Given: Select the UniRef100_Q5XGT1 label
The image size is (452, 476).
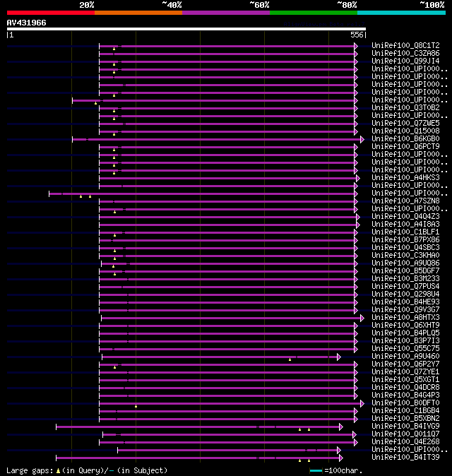Looking at the screenshot, I should tap(405, 380).
